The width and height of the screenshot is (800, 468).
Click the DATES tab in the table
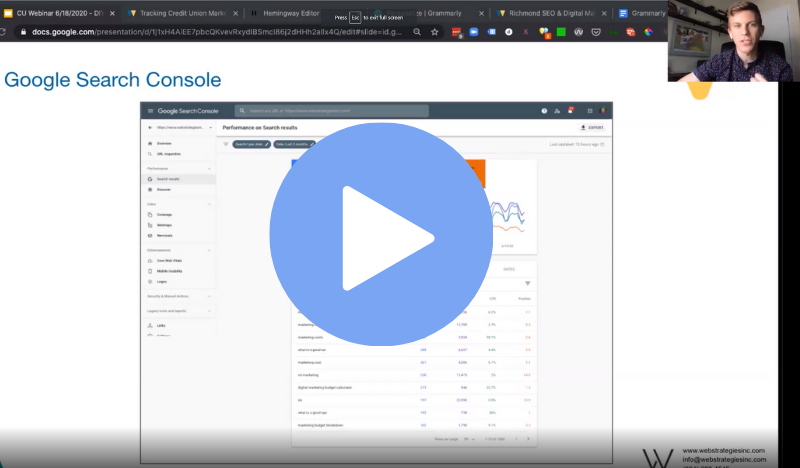coord(509,269)
